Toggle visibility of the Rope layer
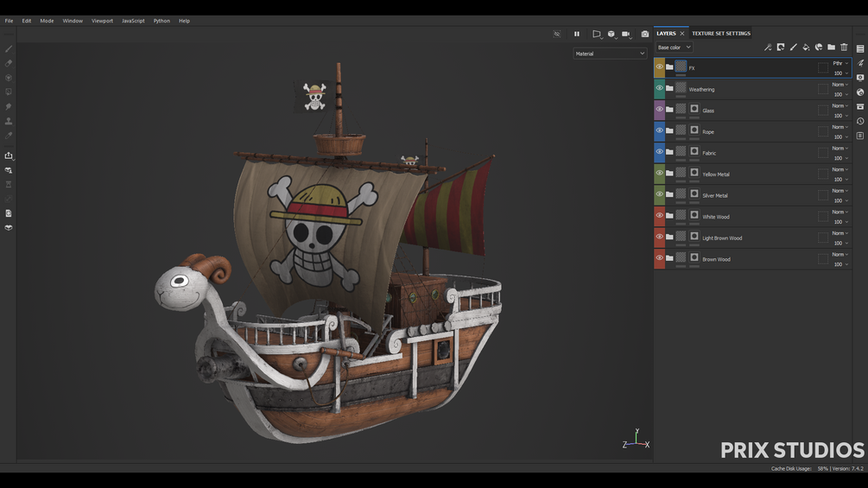The height and width of the screenshot is (488, 868). [659, 130]
